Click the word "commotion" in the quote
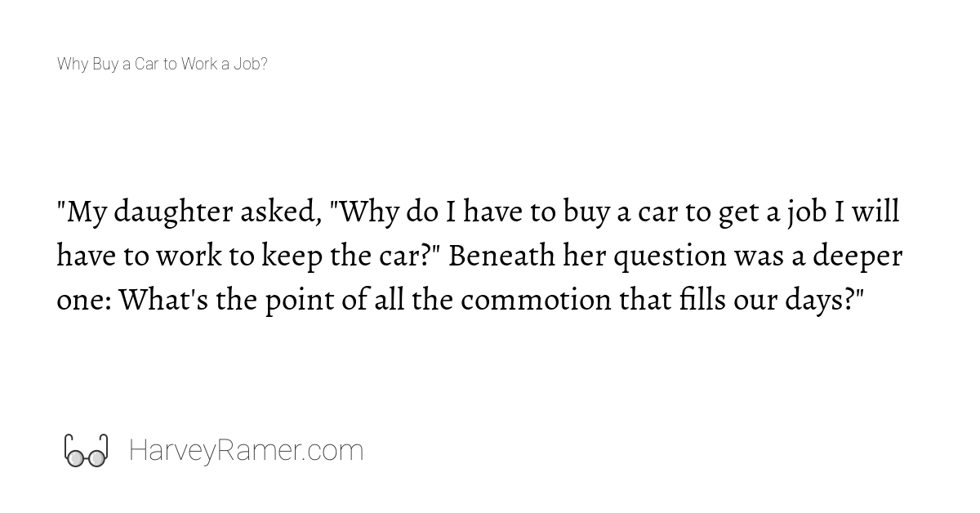The image size is (980, 513). (537, 301)
